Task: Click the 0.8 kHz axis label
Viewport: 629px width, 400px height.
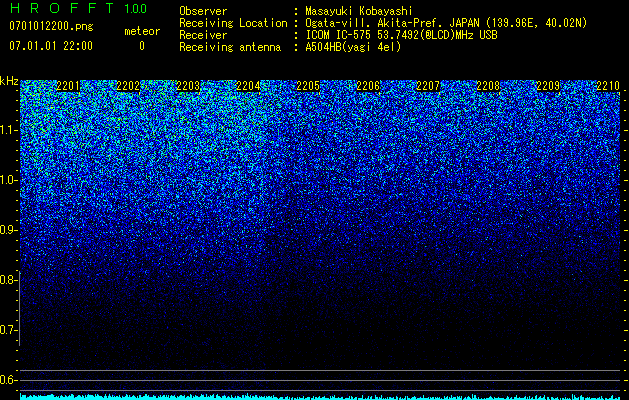Action: [8, 280]
